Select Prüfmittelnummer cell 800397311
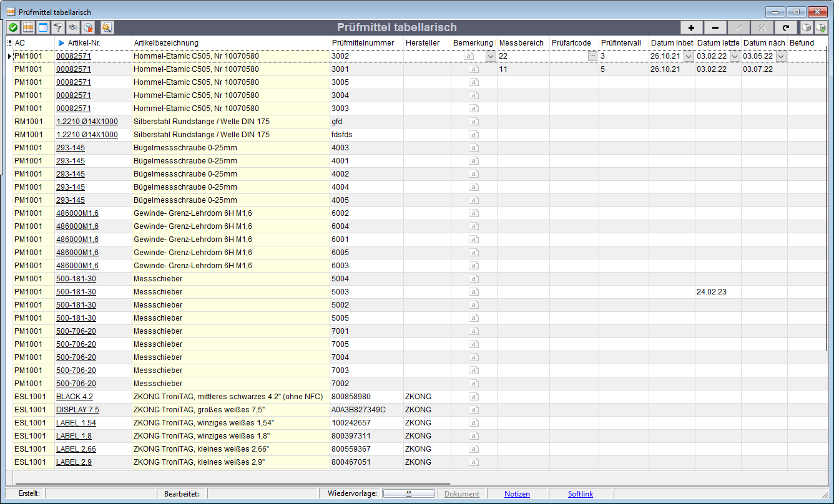Image resolution: width=834 pixels, height=504 pixels. (x=366, y=436)
